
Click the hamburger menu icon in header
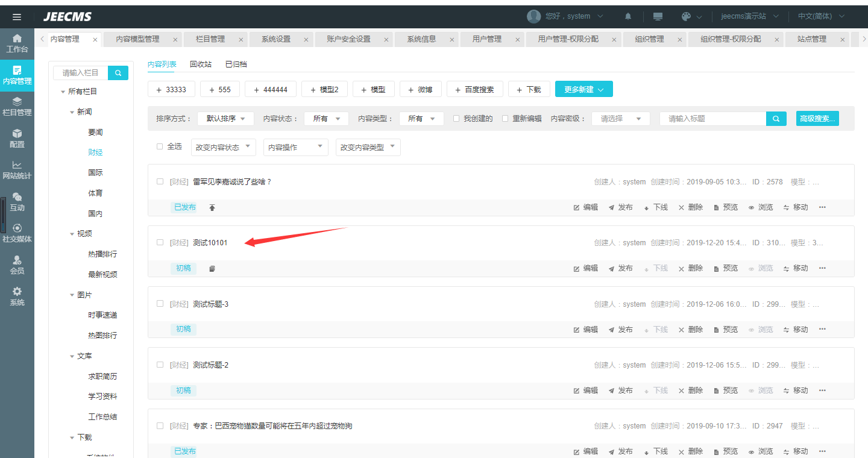pyautogui.click(x=17, y=17)
